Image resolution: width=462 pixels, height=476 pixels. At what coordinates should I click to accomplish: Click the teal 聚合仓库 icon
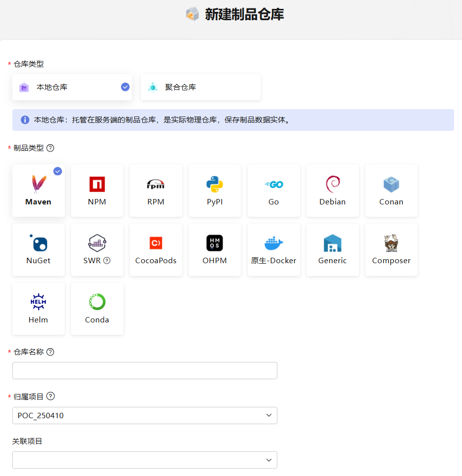point(153,87)
